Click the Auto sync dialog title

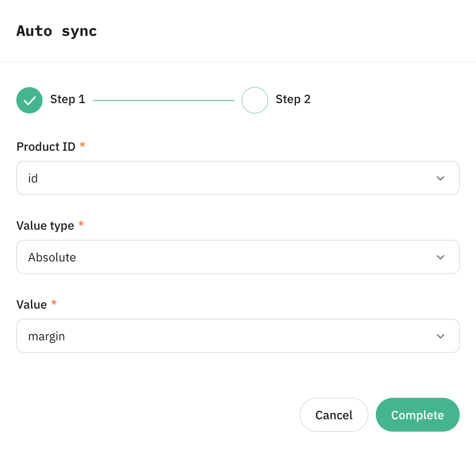pyautogui.click(x=57, y=31)
